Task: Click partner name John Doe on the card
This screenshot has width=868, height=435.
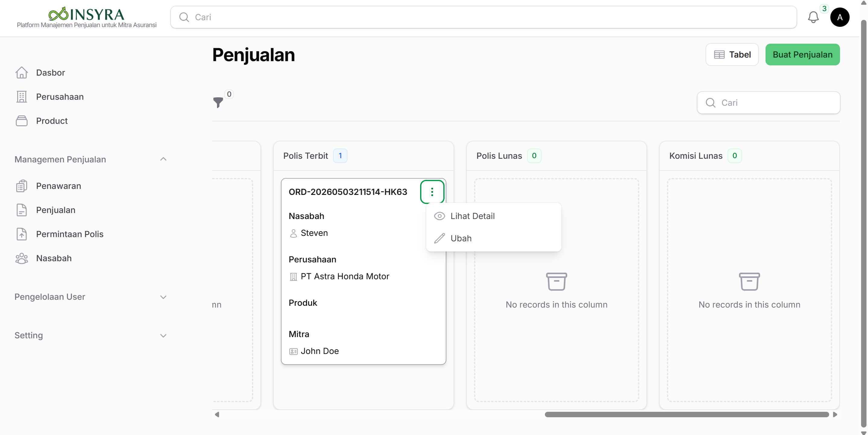Action: [x=319, y=351]
